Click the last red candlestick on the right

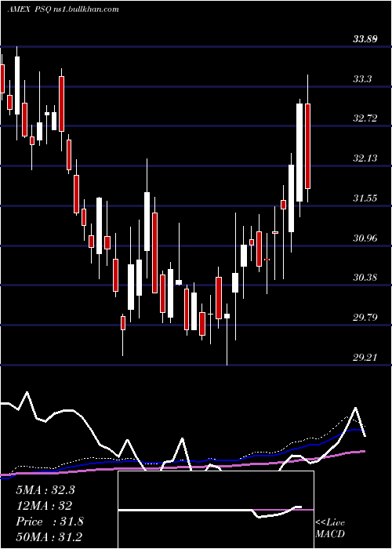(307, 146)
